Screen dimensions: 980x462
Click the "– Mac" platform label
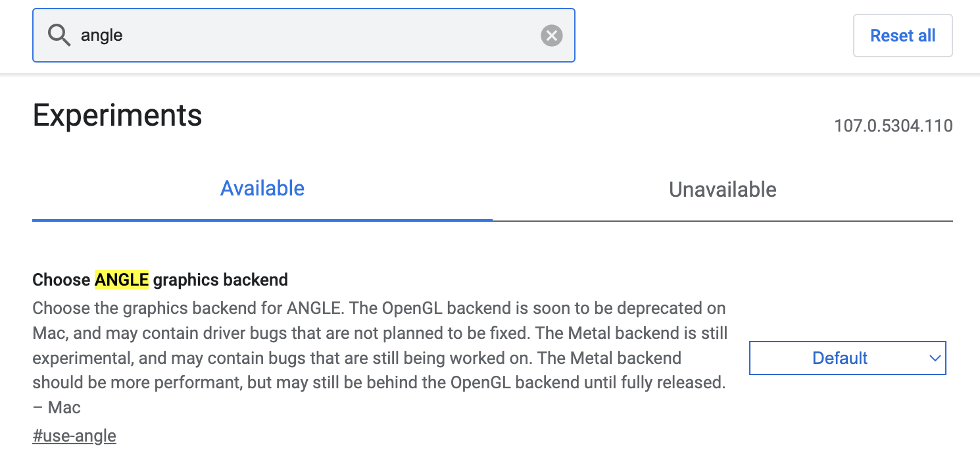pos(57,407)
